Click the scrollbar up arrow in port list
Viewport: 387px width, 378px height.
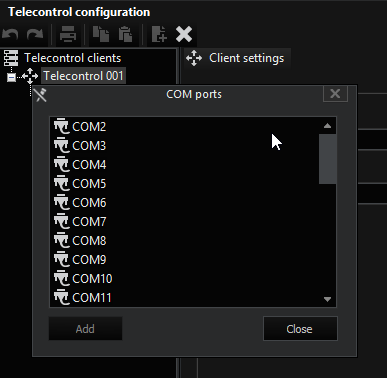coord(327,126)
